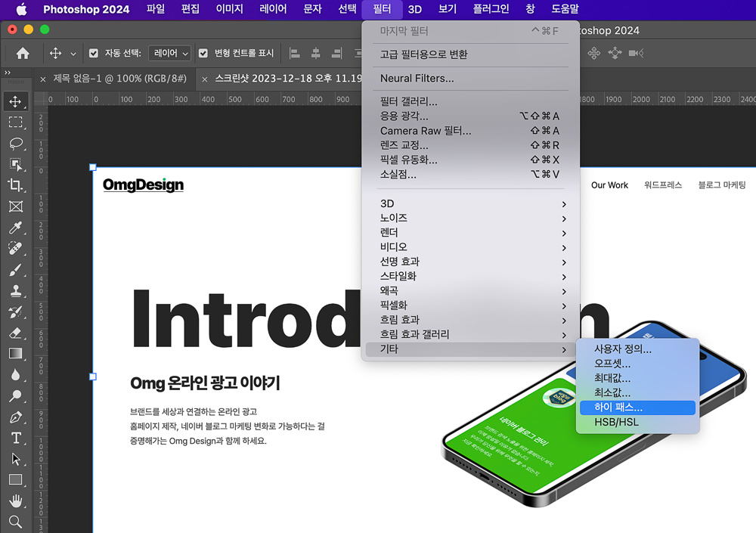Switch to the 제목 없음-1 document tab
This screenshot has width=756, height=533.
pyautogui.click(x=119, y=79)
